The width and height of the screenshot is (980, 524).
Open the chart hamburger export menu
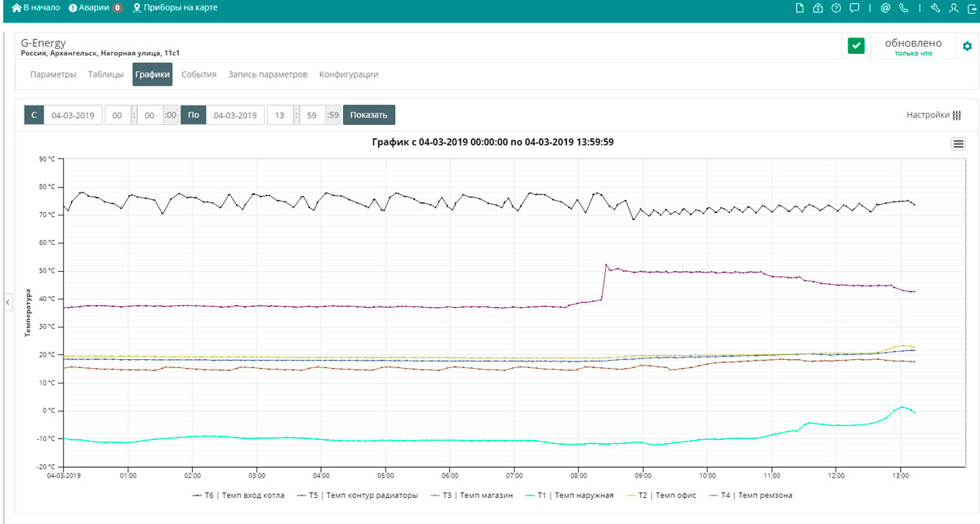(x=958, y=144)
